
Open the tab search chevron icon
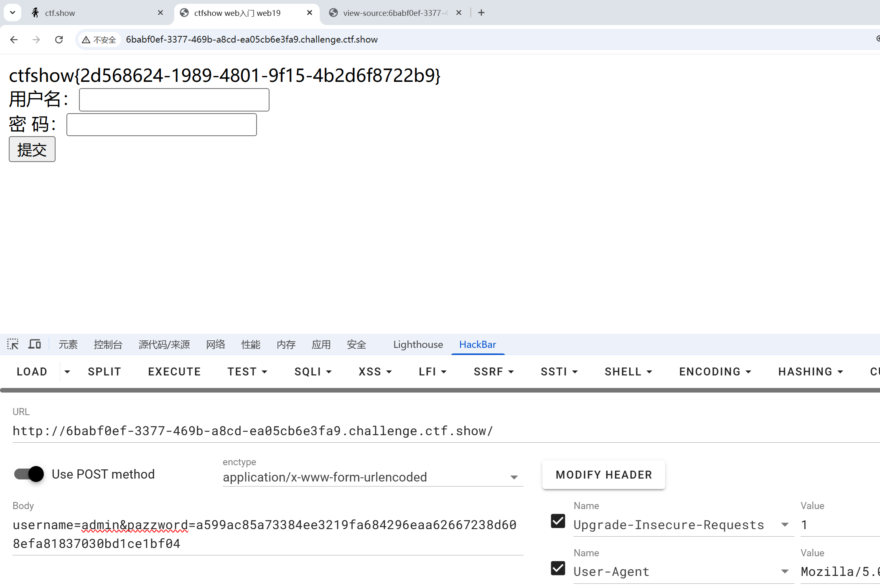tap(13, 13)
